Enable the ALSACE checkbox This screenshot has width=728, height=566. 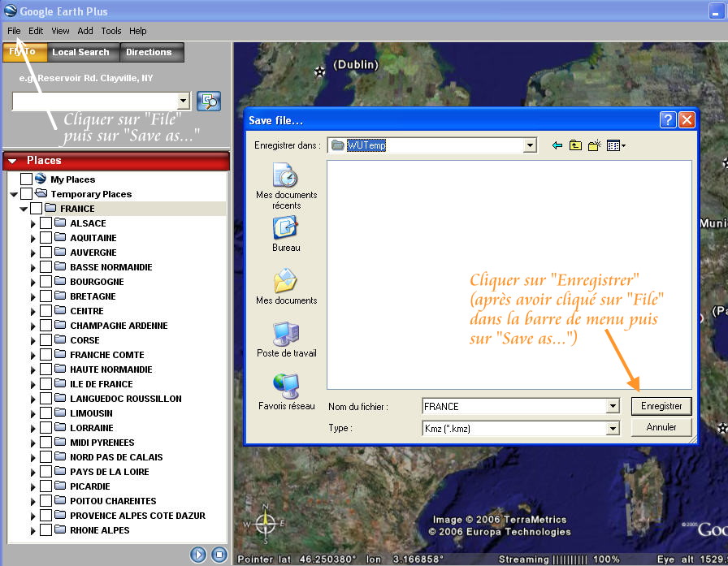(46, 223)
